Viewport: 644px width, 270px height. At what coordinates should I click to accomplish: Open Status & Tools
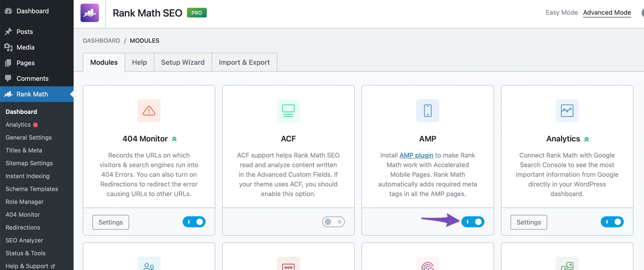(x=25, y=253)
